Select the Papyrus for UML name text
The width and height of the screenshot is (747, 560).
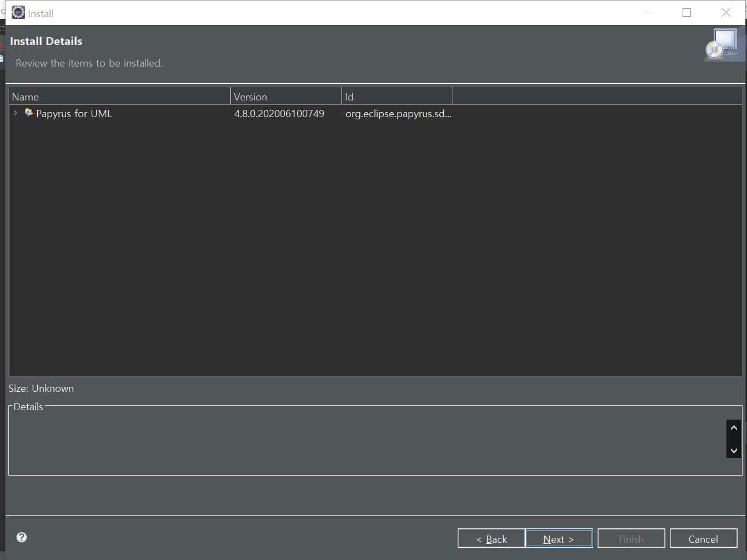[74, 114]
